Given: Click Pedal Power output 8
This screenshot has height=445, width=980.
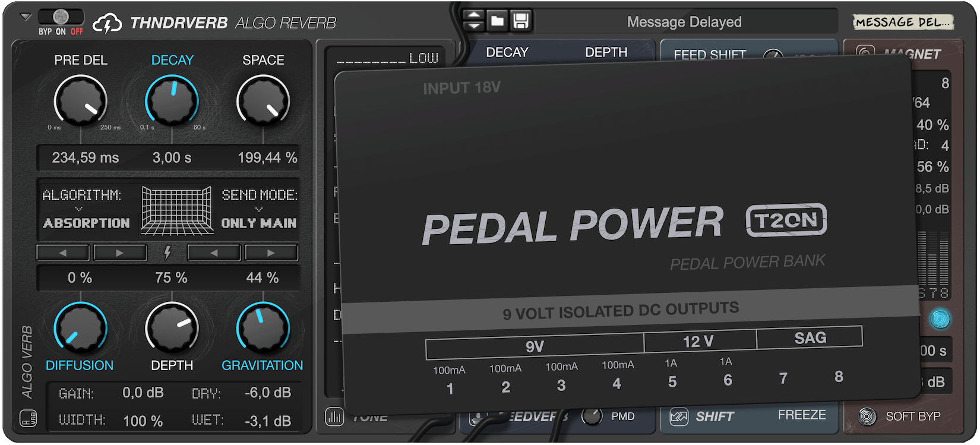Looking at the screenshot, I should (x=839, y=376).
